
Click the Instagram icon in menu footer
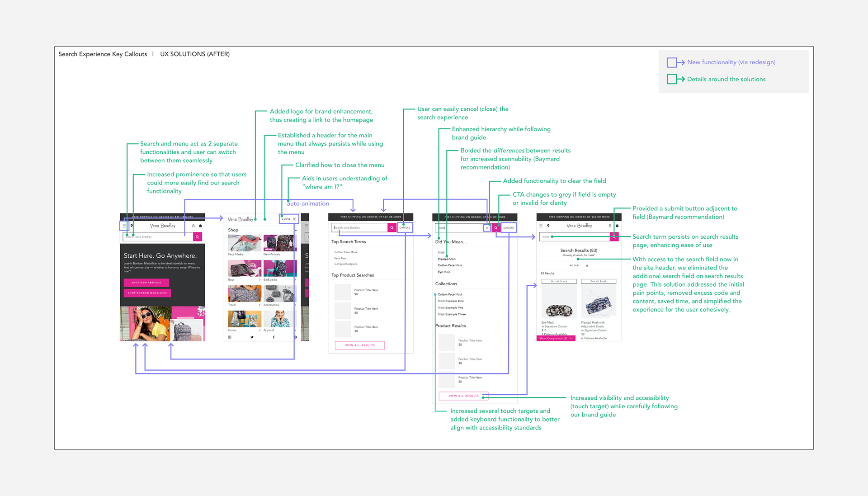click(x=230, y=337)
